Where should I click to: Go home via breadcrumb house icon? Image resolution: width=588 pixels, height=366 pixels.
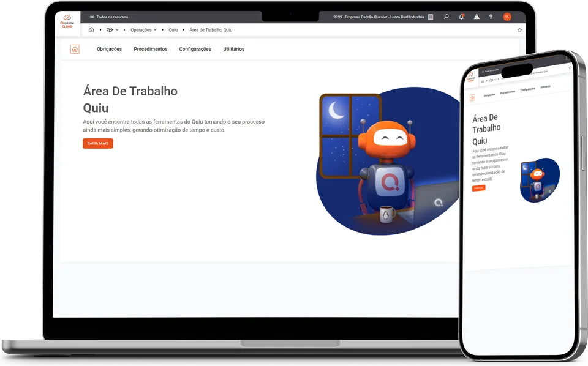click(91, 29)
